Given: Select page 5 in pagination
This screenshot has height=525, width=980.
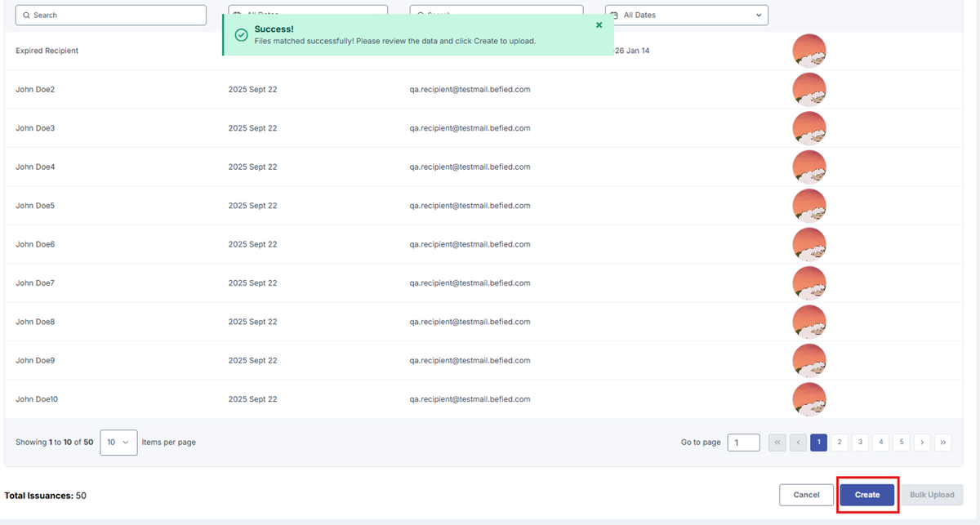Looking at the screenshot, I should 902,443.
